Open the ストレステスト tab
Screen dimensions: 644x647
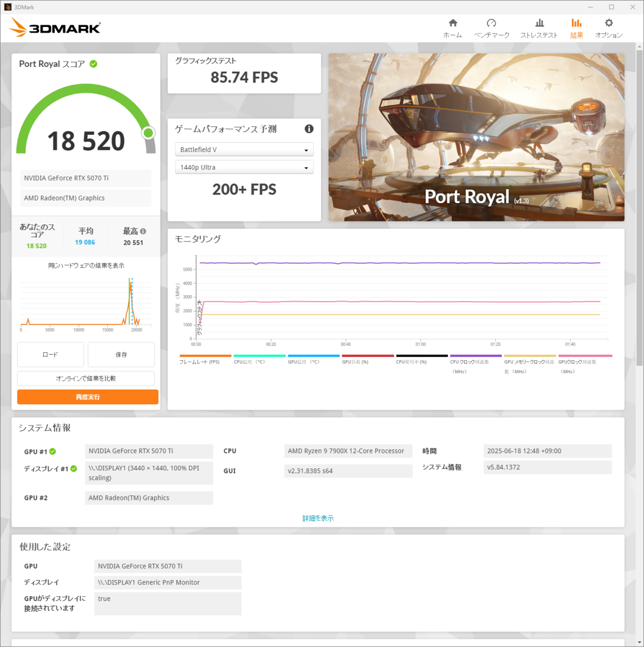coord(539,28)
